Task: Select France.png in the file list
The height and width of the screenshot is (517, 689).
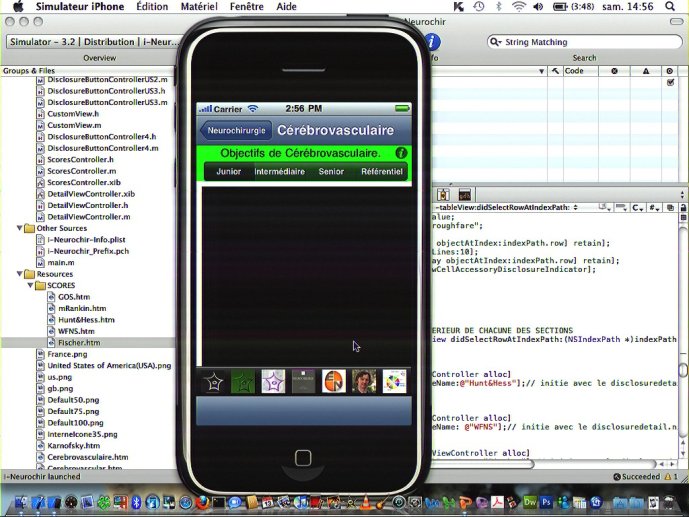Action: (67, 354)
